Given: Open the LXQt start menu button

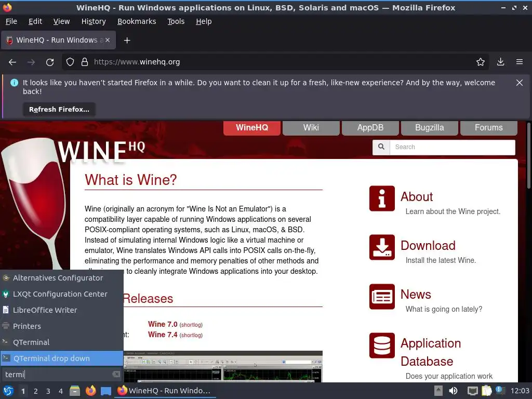Looking at the screenshot, I should pos(8,391).
